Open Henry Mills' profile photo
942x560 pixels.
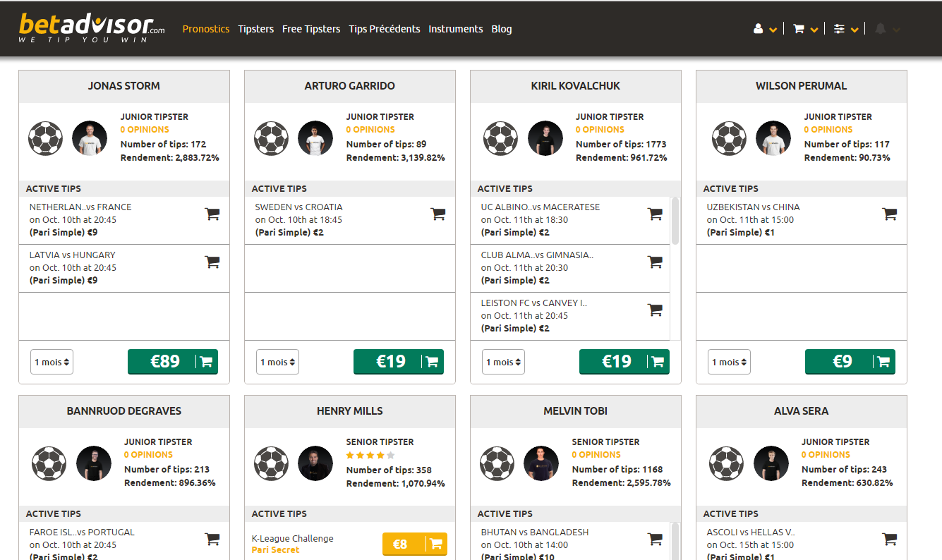(315, 463)
